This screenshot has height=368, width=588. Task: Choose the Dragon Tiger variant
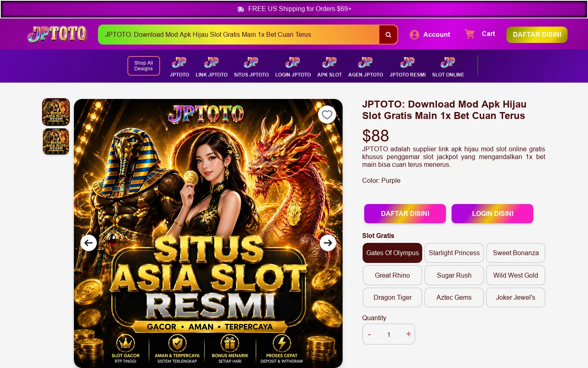tap(392, 298)
